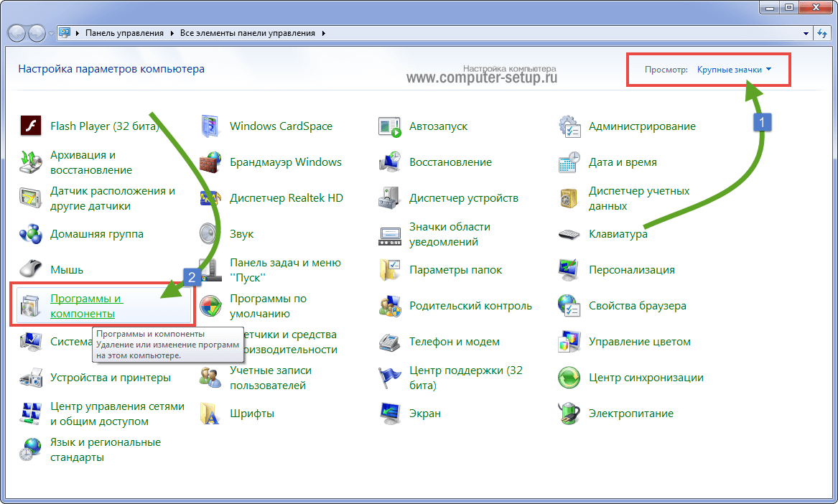Click the Flash Player (32 бита) icon
This screenshot has width=838, height=504.
point(30,126)
